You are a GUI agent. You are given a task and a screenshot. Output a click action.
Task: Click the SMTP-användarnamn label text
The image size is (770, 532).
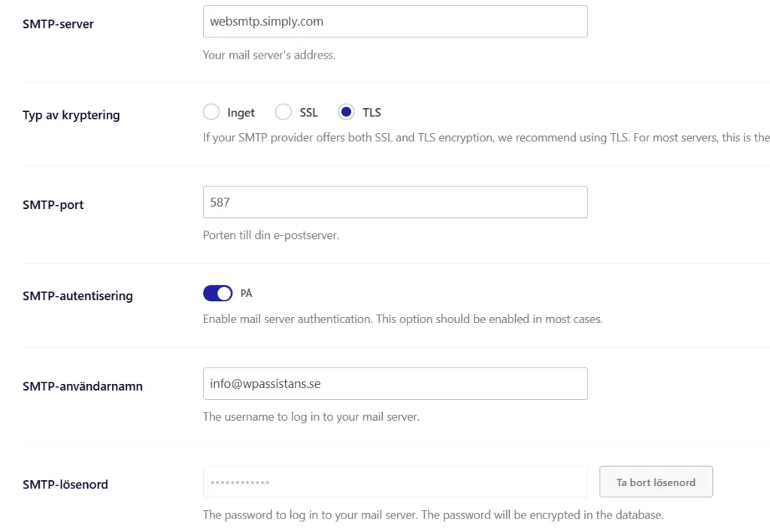click(83, 386)
